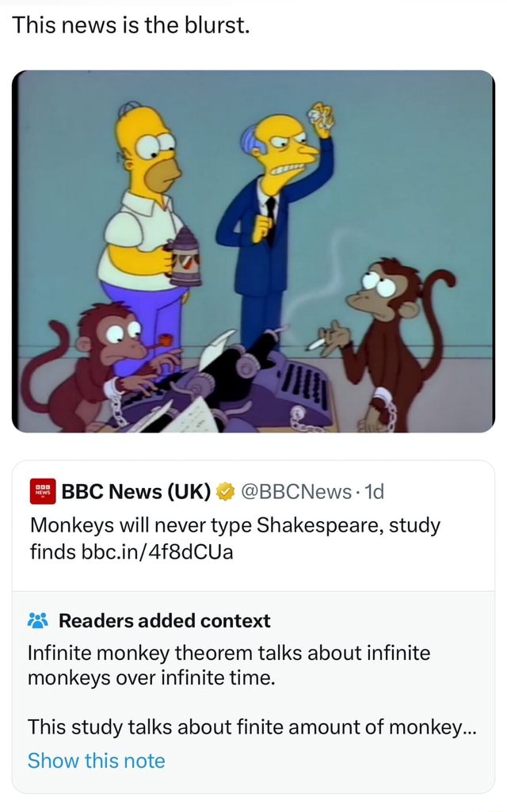Image resolution: width=507 pixels, height=812 pixels.
Task: Show this note
Action: pos(96,761)
